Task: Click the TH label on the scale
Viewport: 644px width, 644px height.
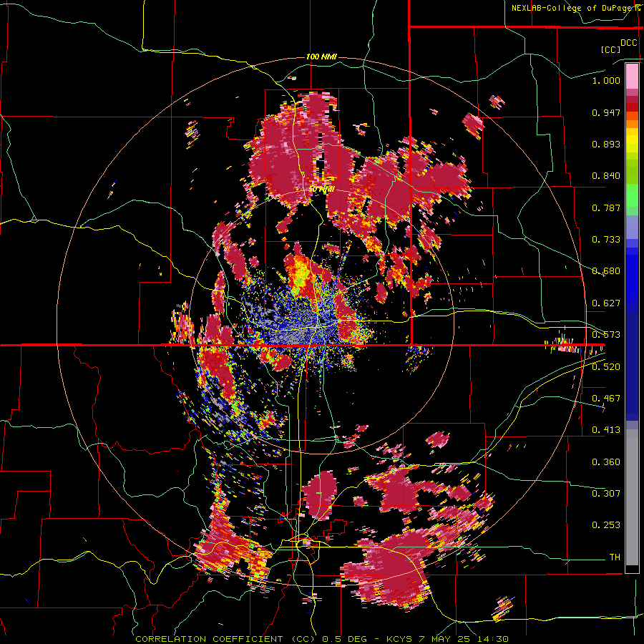Action: point(615,557)
